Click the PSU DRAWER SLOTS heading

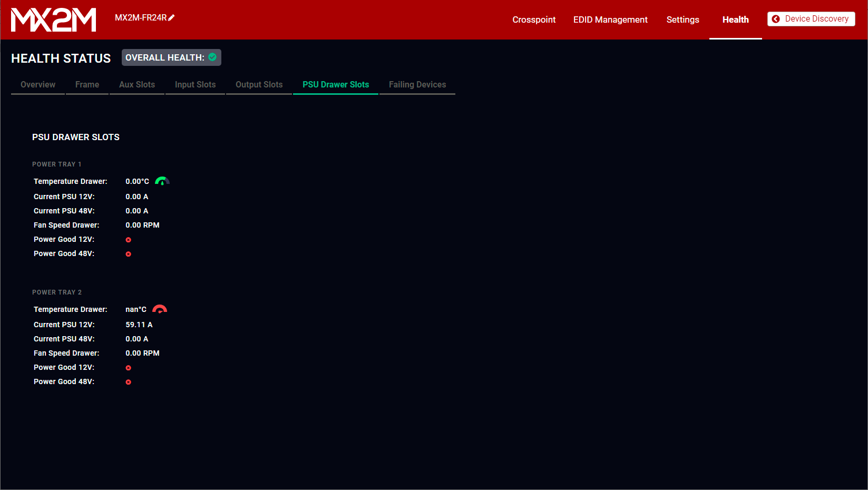[x=76, y=137]
